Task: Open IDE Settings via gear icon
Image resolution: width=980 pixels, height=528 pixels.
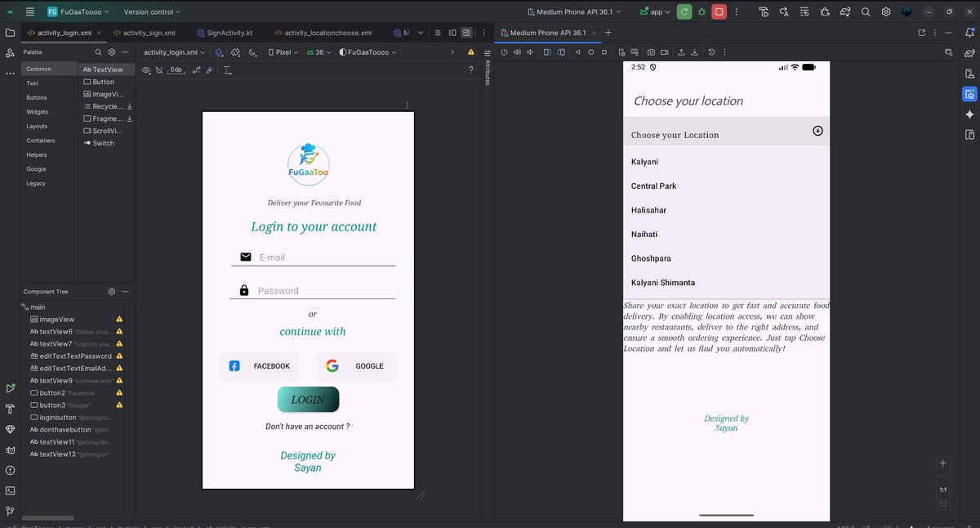Action: [886, 12]
